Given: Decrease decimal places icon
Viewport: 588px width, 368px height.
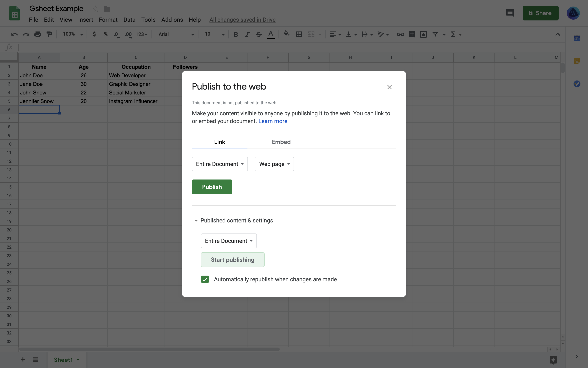Looking at the screenshot, I should pyautogui.click(x=117, y=35).
